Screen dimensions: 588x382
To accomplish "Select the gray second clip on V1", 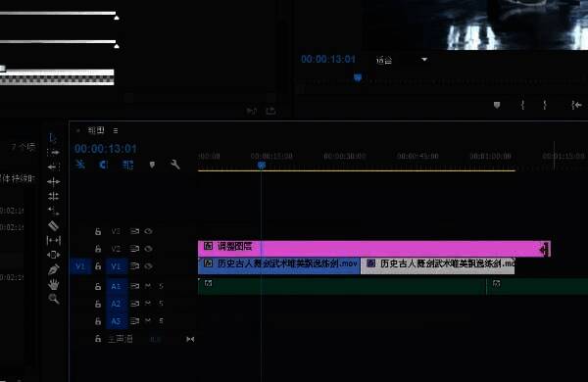I will point(438,265).
